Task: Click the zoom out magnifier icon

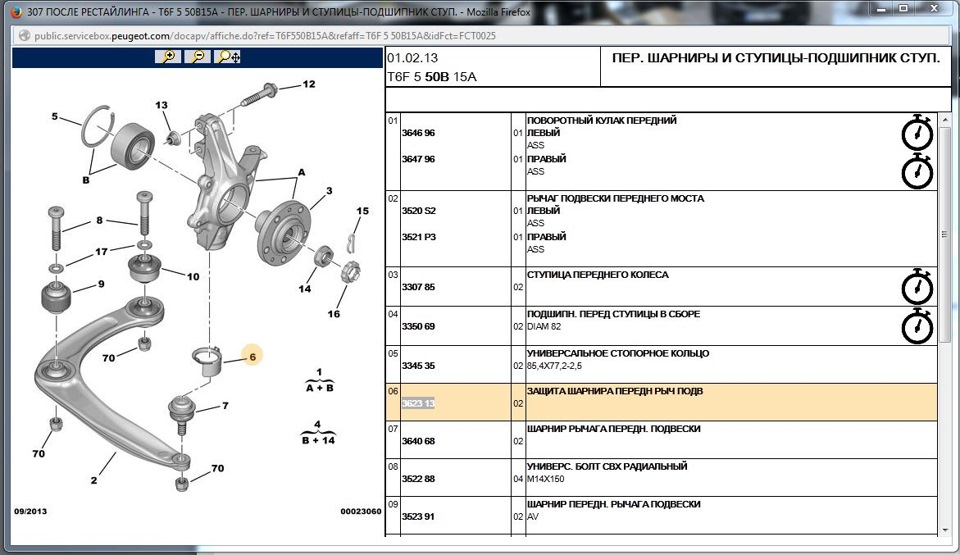Action: 198,57
